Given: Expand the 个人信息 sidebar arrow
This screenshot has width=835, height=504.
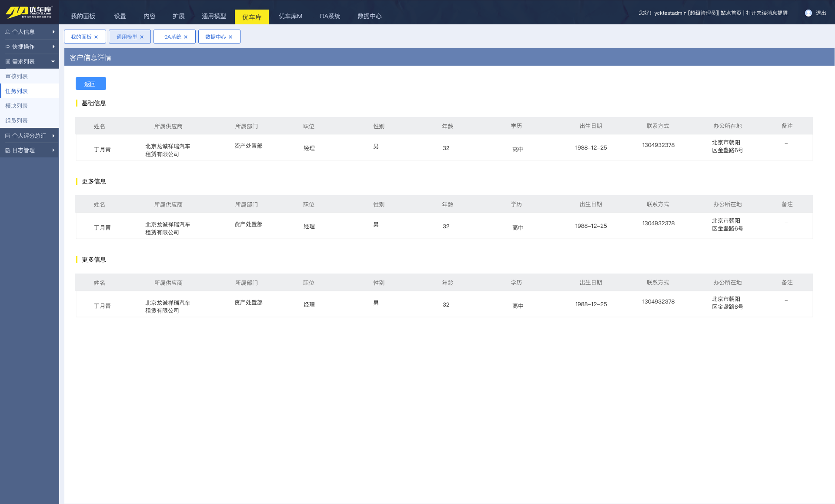Looking at the screenshot, I should [x=53, y=32].
